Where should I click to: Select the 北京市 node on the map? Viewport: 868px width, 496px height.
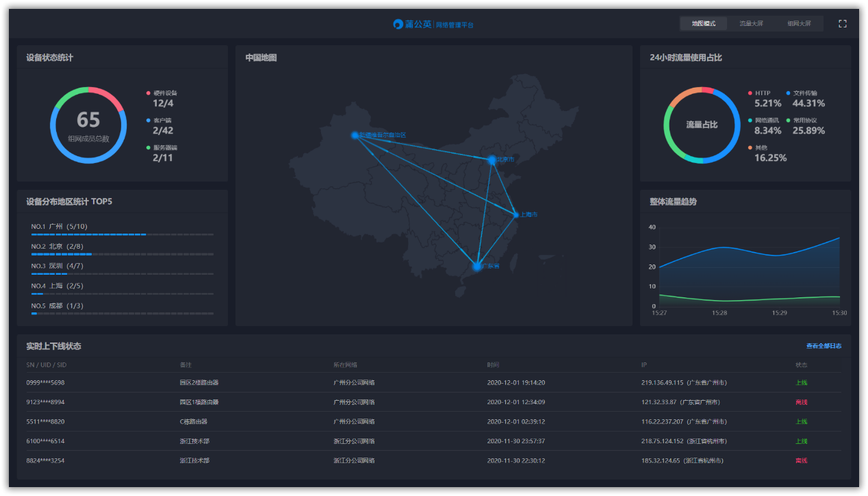click(x=492, y=160)
